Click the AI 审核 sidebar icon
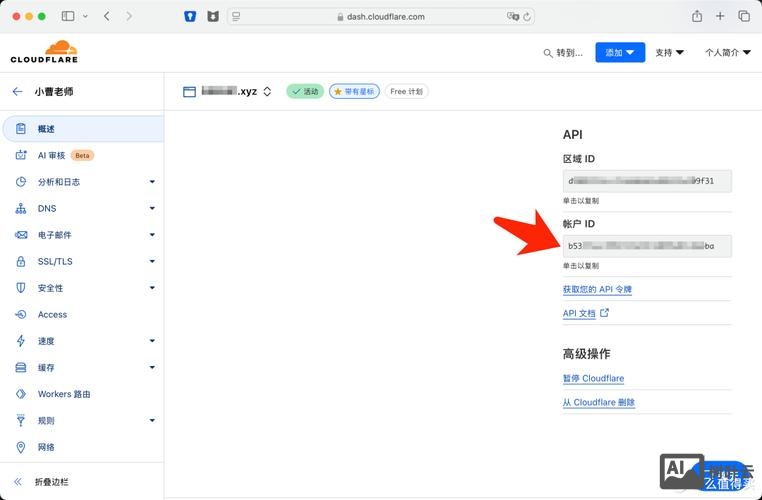This screenshot has height=500, width=762. click(x=20, y=155)
